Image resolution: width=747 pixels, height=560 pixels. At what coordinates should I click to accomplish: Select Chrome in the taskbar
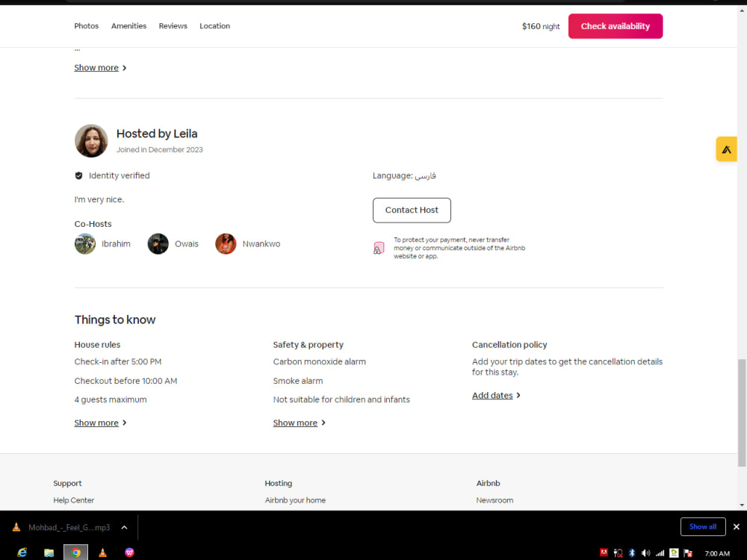coord(75,553)
